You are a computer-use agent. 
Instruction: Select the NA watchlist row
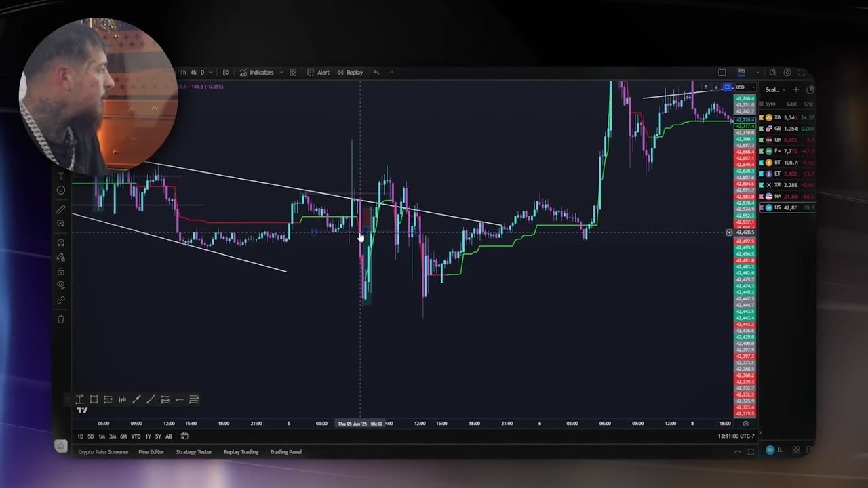click(x=787, y=197)
